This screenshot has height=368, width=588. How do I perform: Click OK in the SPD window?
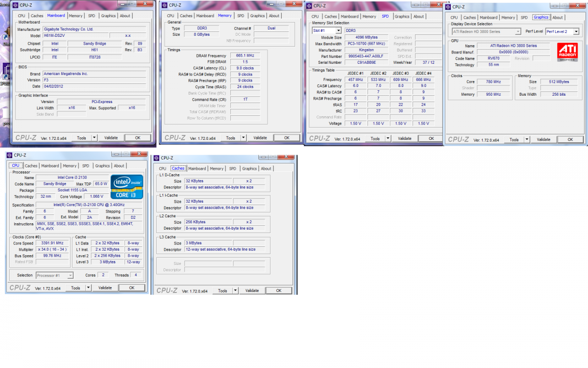coord(431,138)
